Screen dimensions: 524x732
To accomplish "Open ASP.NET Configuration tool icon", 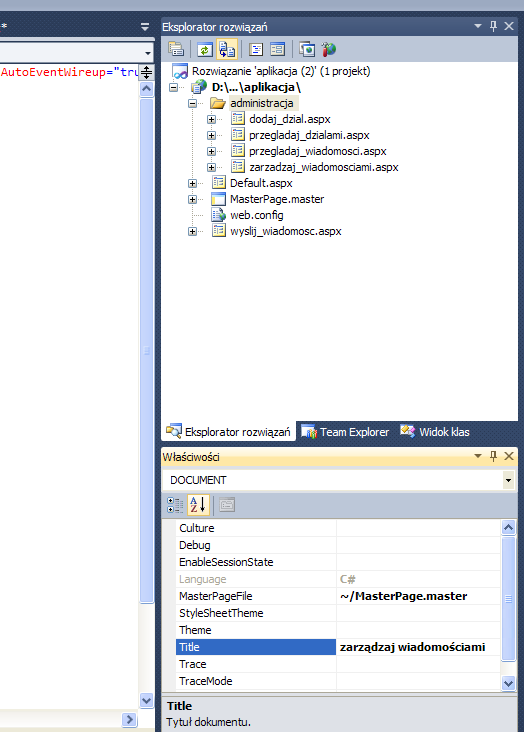I will [329, 49].
